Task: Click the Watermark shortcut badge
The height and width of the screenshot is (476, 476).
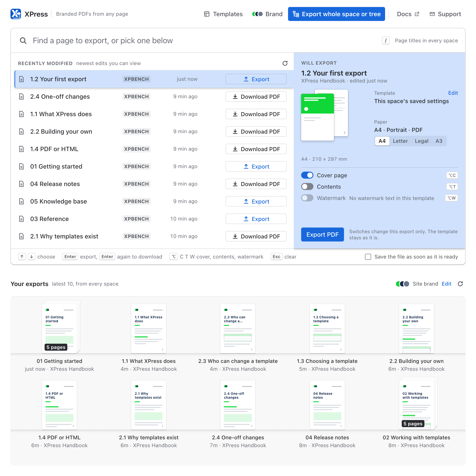Action: (452, 198)
